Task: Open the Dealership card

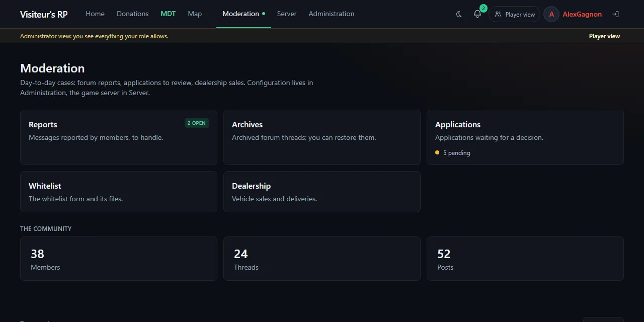Action: click(322, 192)
